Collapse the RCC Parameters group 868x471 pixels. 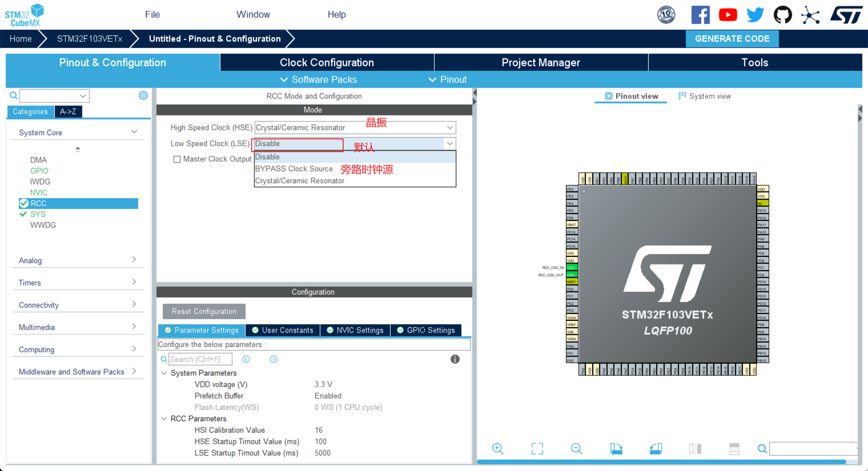tap(164, 418)
